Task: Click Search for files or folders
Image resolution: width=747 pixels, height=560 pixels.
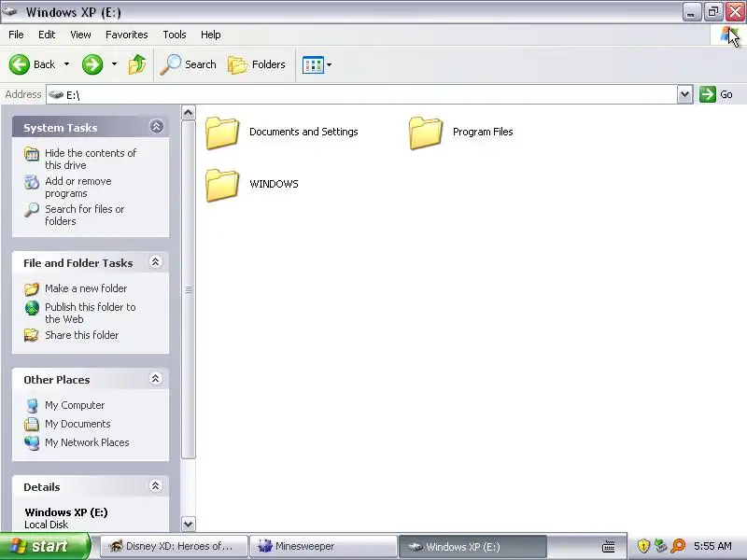Action: pyautogui.click(x=84, y=215)
